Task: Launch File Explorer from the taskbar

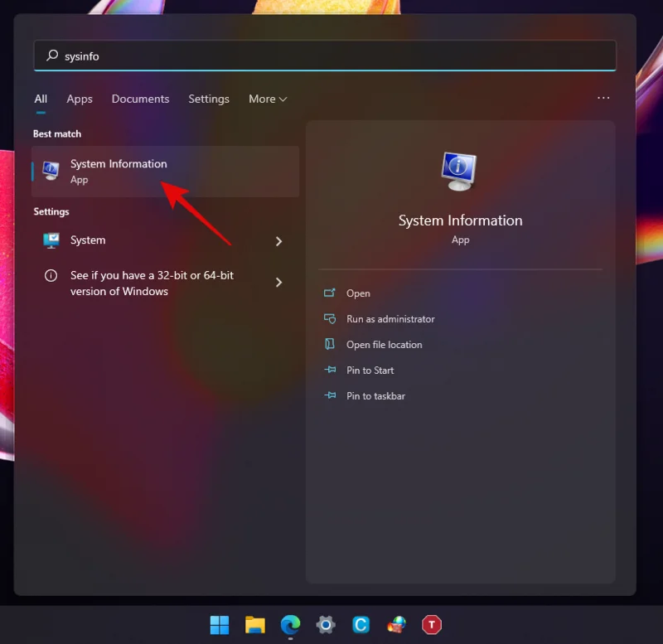Action: [254, 625]
